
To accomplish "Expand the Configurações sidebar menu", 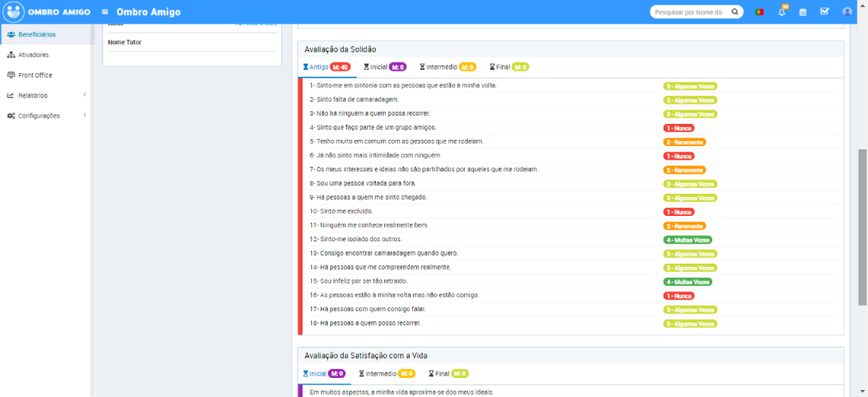I will pyautogui.click(x=45, y=115).
